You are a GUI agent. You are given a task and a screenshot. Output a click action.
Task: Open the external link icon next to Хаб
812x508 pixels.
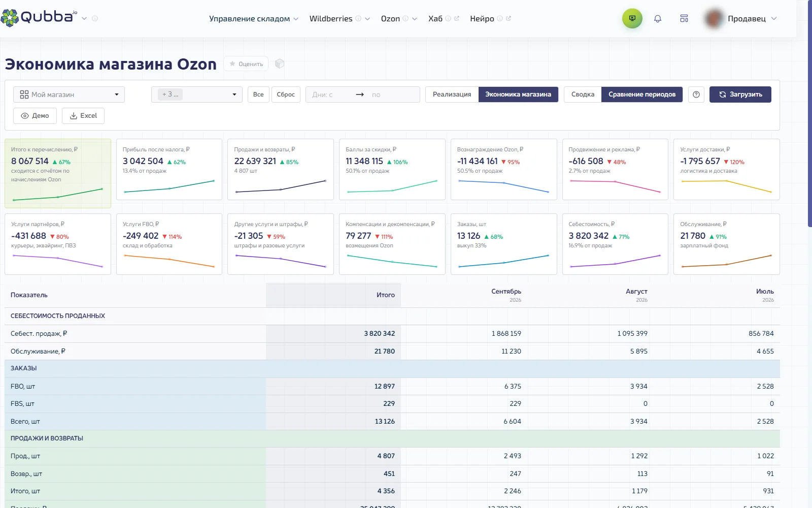pos(457,19)
